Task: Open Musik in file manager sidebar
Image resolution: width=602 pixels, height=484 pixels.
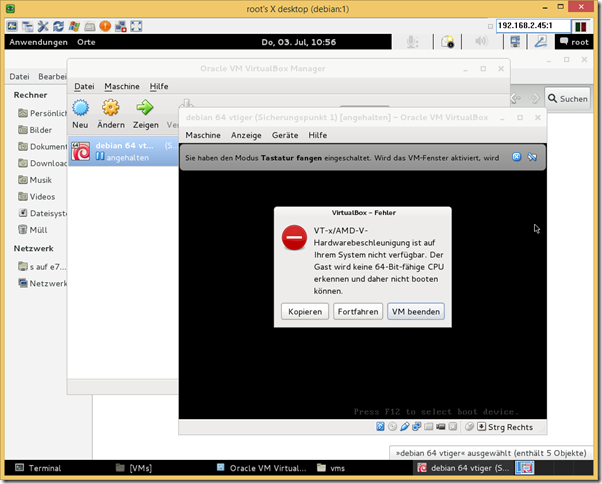Action: click(x=35, y=180)
